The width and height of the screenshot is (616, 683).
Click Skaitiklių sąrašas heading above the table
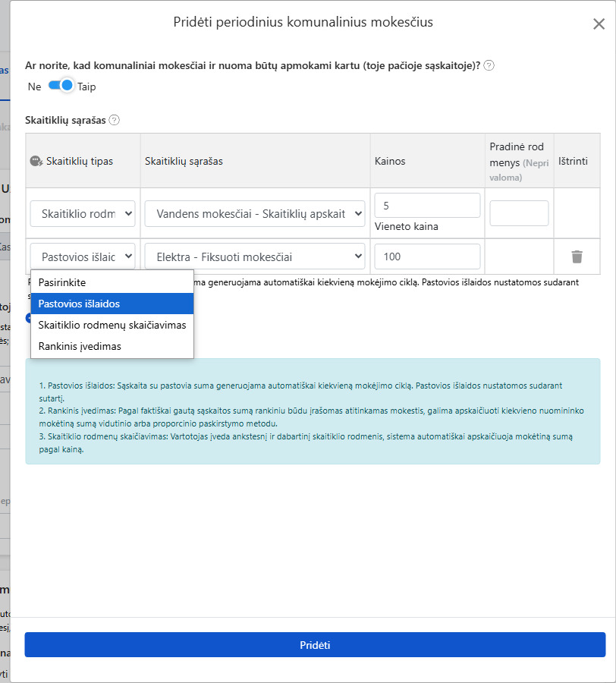pyautogui.click(x=65, y=120)
